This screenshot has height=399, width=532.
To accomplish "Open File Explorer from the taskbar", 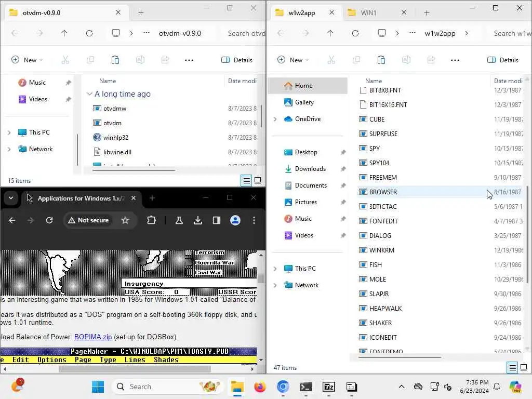I will coord(237,387).
